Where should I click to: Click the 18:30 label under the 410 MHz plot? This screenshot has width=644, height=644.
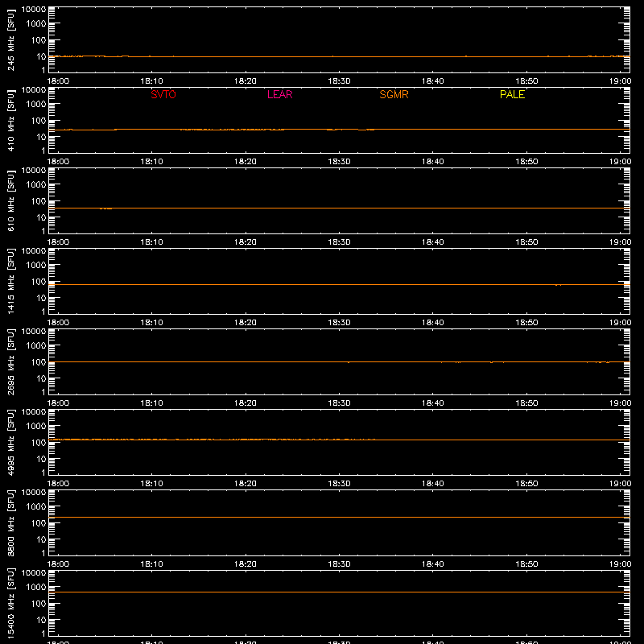[x=339, y=162]
